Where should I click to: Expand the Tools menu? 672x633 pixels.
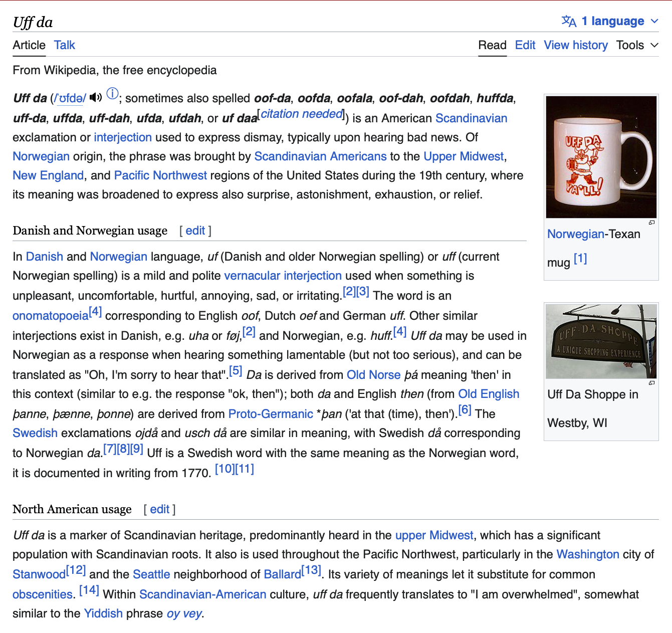point(637,45)
